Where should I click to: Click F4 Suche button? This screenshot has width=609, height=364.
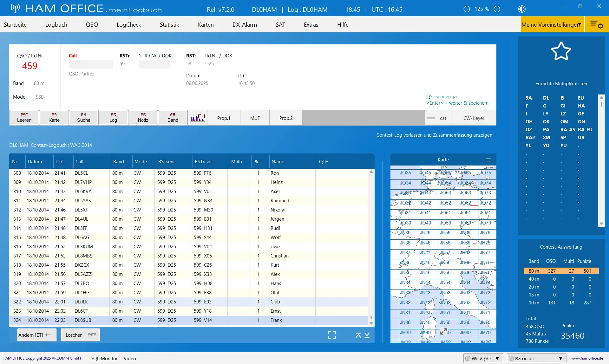[84, 118]
